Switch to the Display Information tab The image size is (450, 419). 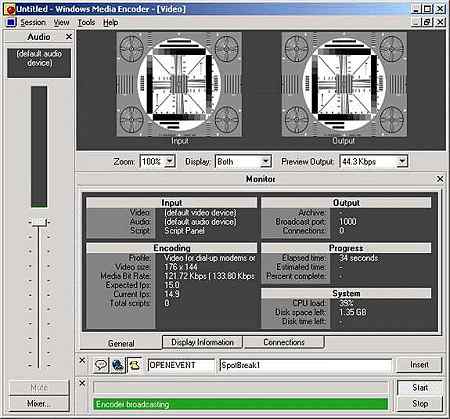click(202, 342)
